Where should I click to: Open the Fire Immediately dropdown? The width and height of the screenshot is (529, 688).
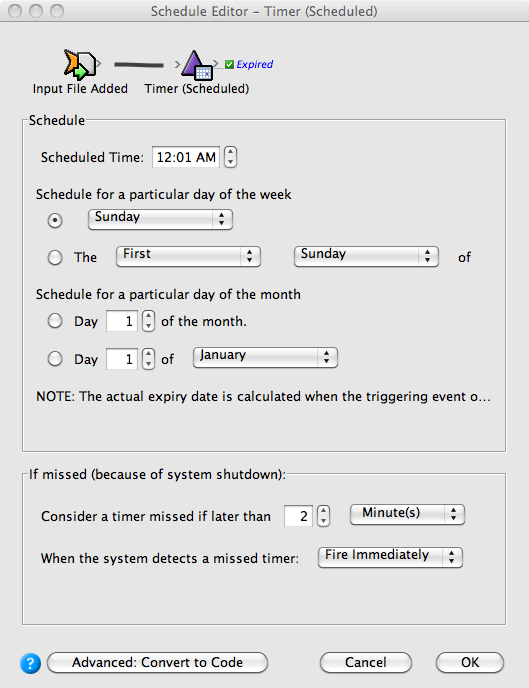pos(390,557)
